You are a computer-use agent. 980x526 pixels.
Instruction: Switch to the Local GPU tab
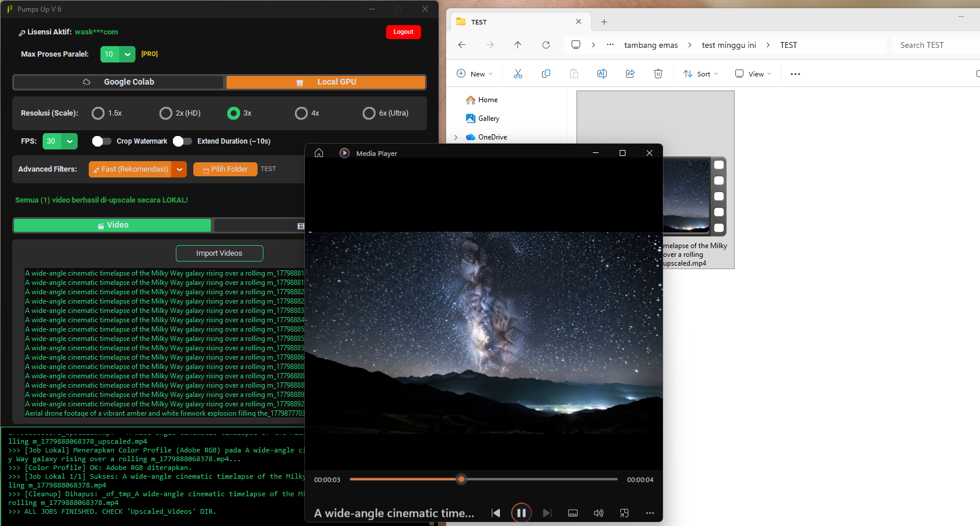tap(326, 82)
